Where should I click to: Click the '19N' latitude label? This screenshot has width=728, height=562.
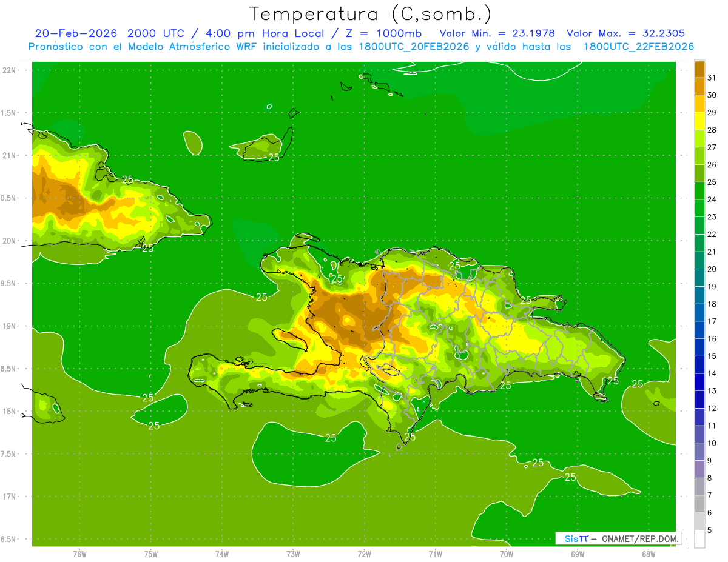(x=9, y=326)
